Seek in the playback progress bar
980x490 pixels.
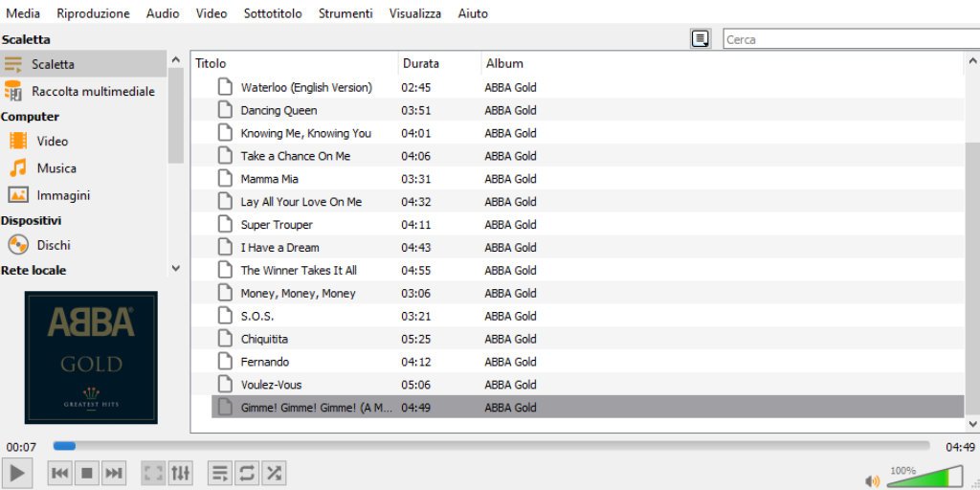pos(491,446)
